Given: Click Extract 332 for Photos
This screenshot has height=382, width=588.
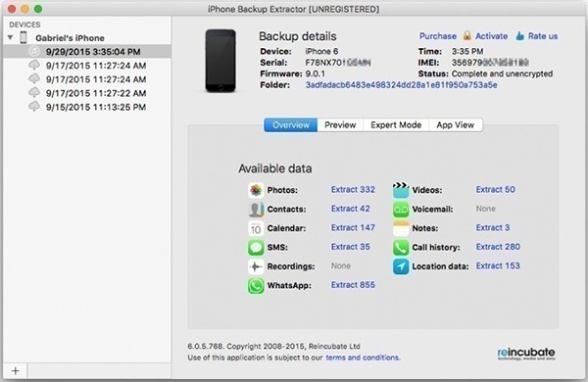Looking at the screenshot, I should 353,189.
